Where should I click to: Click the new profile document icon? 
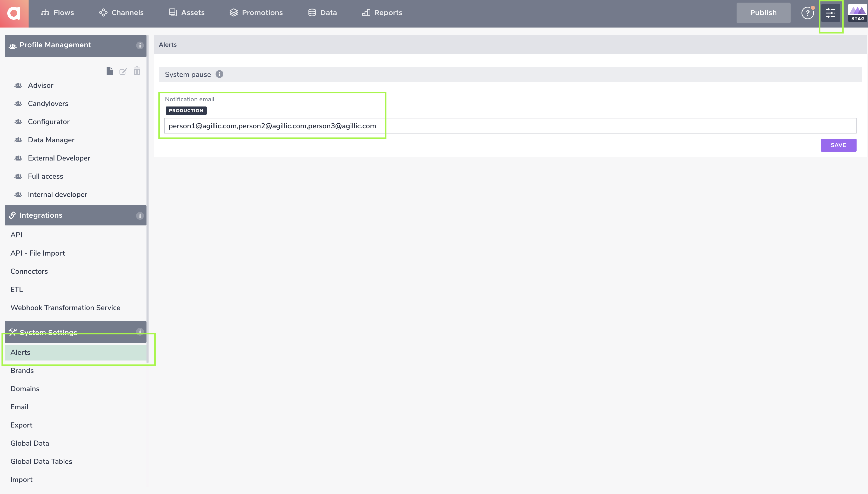click(110, 71)
